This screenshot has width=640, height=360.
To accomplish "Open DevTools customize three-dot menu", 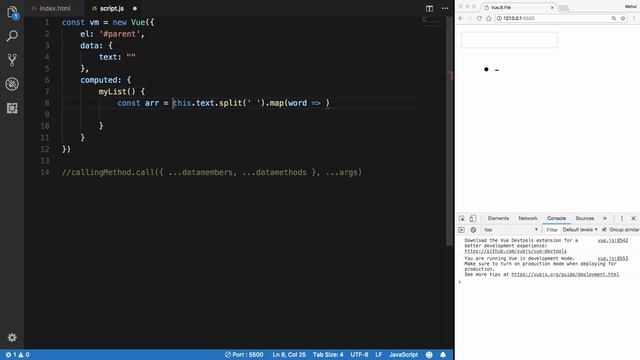I will [x=622, y=218].
